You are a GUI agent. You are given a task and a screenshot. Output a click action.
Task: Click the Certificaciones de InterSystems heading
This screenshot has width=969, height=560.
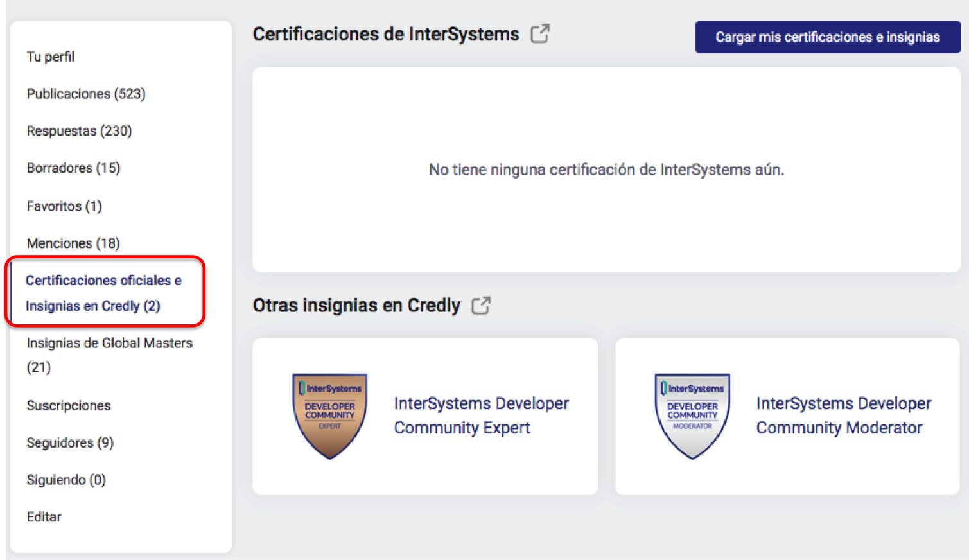386,34
